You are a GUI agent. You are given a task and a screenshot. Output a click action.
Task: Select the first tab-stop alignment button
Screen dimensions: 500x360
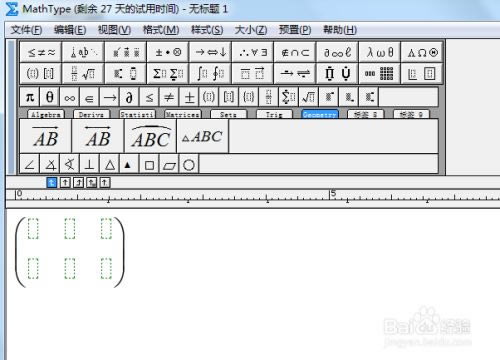[x=51, y=182]
